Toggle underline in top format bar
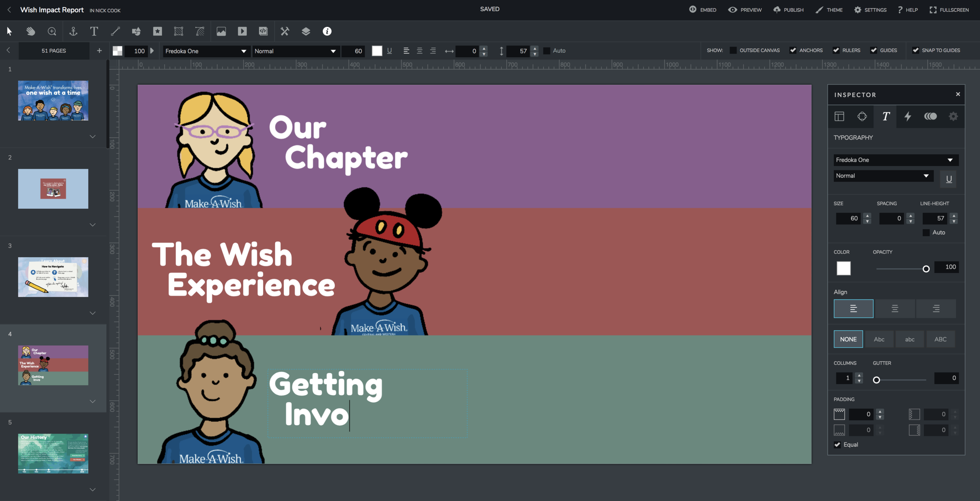The image size is (980, 501). coord(390,51)
